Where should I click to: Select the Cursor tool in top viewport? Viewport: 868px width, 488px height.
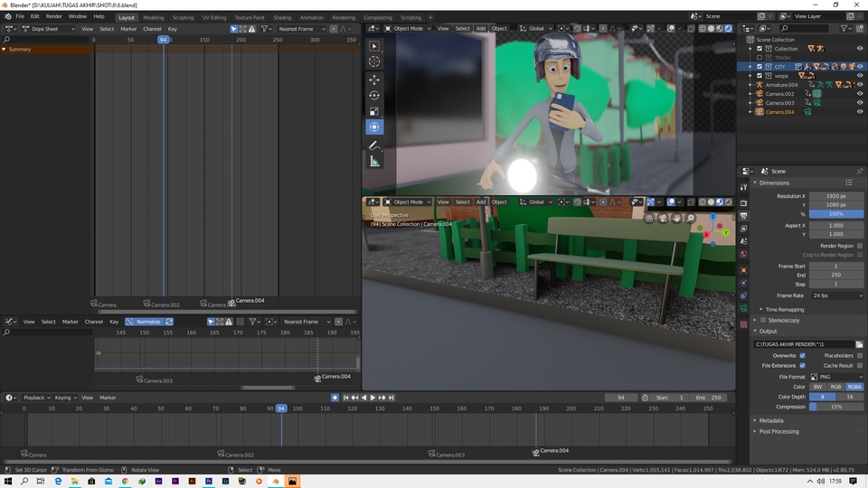374,61
